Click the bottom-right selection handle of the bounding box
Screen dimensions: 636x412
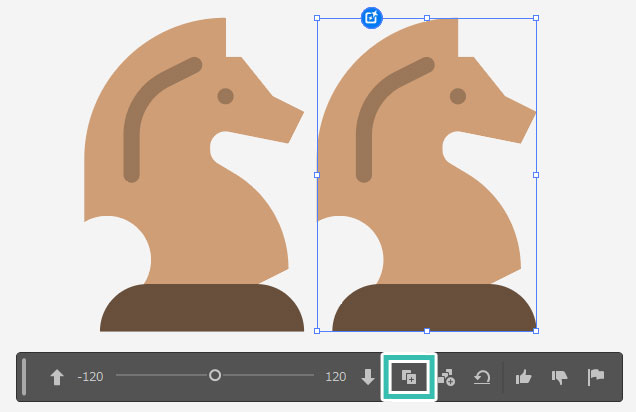click(536, 330)
